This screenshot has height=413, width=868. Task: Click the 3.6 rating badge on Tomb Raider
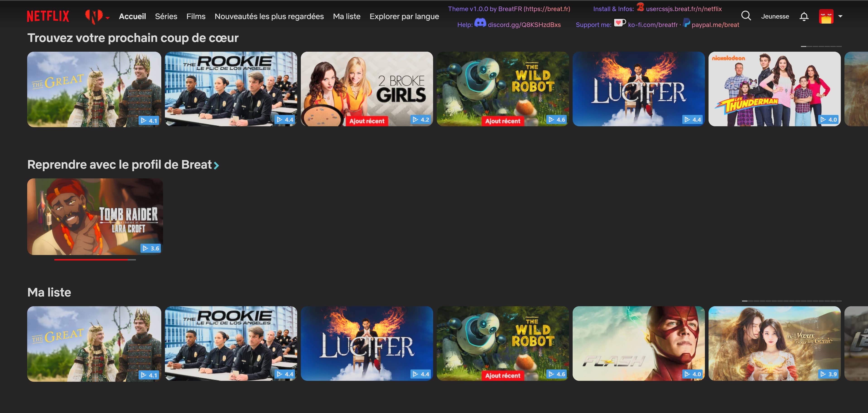(151, 248)
